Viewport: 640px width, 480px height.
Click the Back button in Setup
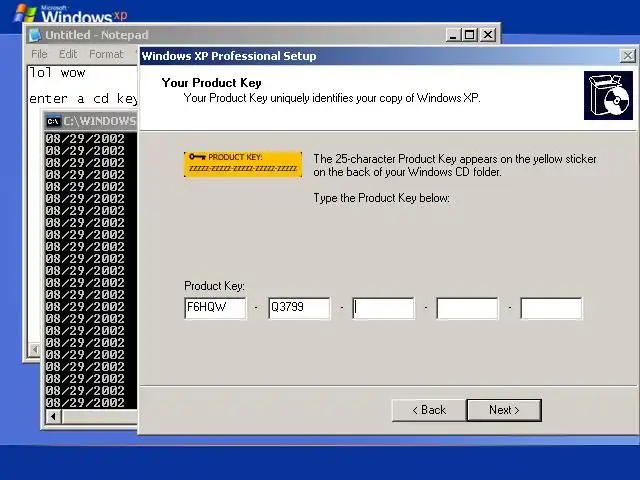[x=429, y=410]
